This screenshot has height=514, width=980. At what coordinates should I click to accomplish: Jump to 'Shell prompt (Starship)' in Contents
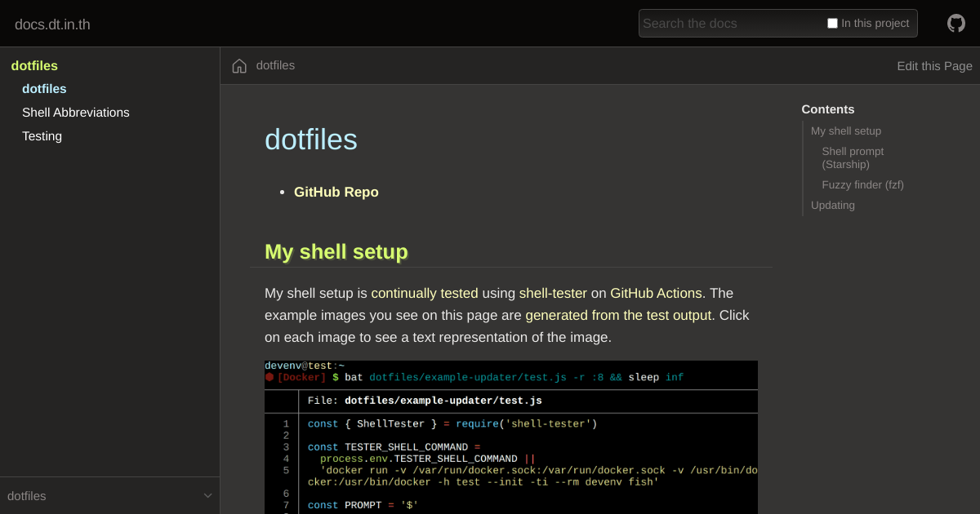coord(853,157)
